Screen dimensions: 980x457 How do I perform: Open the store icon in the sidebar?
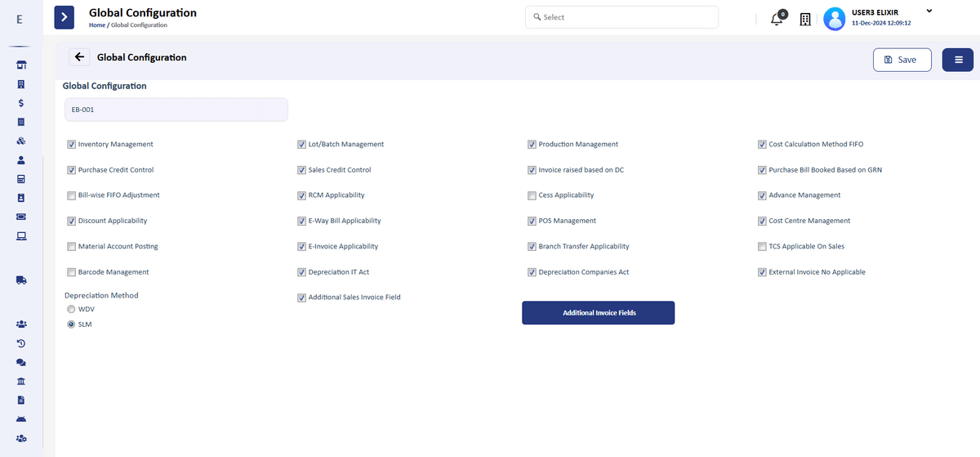(x=21, y=65)
